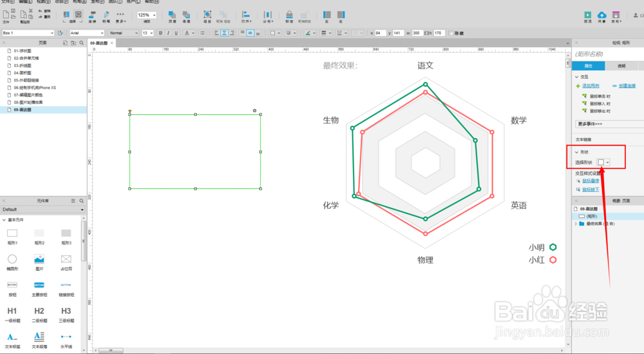The height and width of the screenshot is (354, 644).
Task: Open the fill color picker
Action: pos(275,33)
